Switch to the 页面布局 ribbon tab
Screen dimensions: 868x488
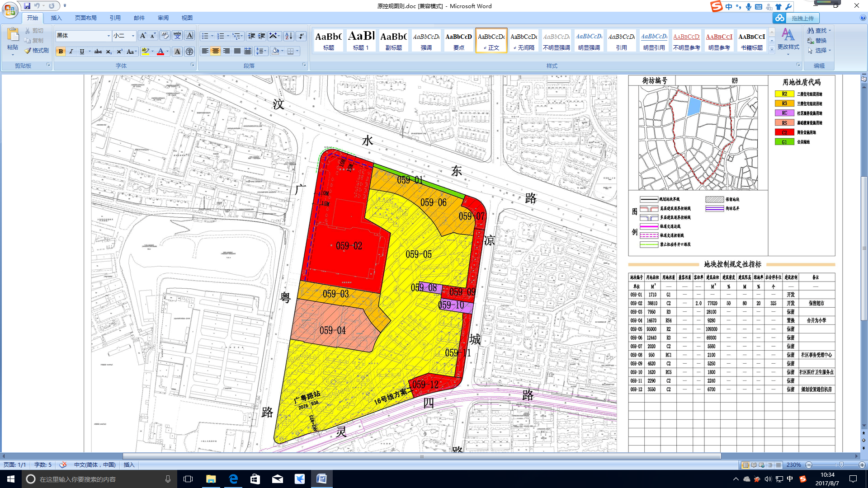[85, 18]
